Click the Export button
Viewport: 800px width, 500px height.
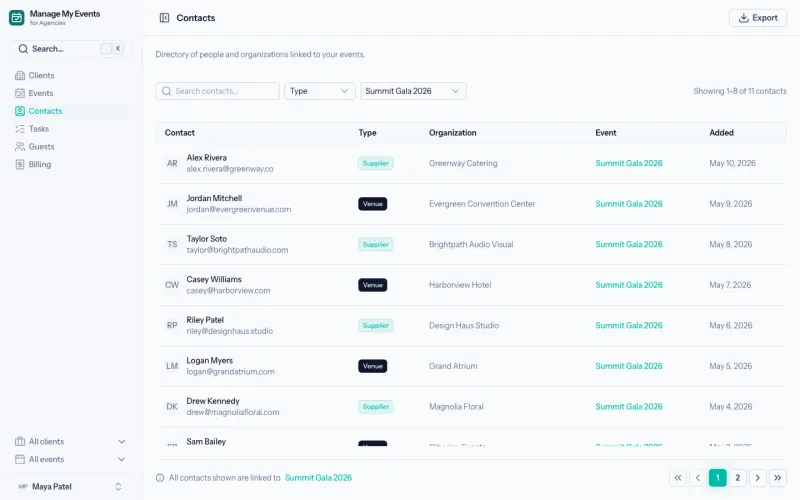pyautogui.click(x=758, y=18)
